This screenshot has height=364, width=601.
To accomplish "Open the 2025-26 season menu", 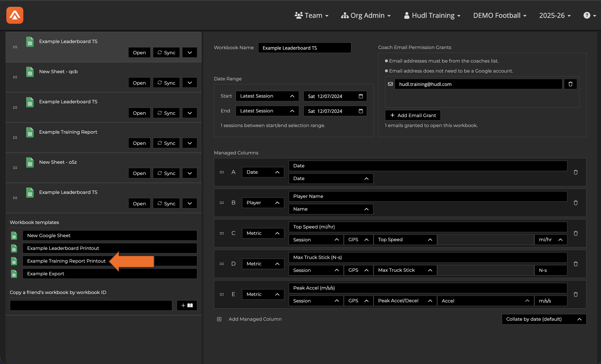I will pos(555,15).
